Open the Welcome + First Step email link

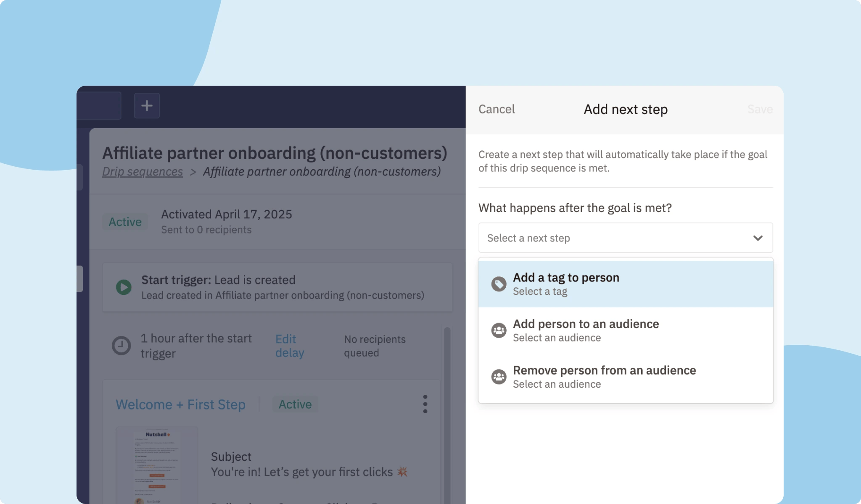(x=180, y=404)
